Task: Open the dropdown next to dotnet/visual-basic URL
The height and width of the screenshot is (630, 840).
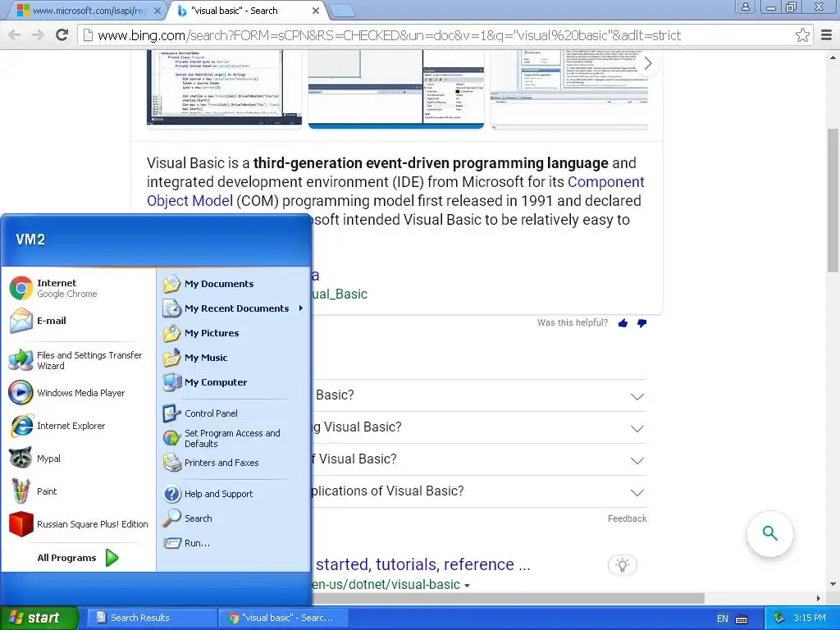Action: (x=467, y=586)
